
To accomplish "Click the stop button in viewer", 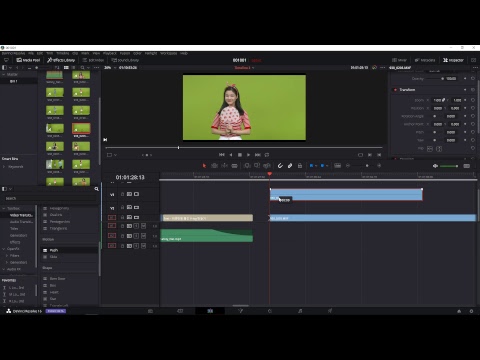I will pyautogui.click(x=240, y=155).
